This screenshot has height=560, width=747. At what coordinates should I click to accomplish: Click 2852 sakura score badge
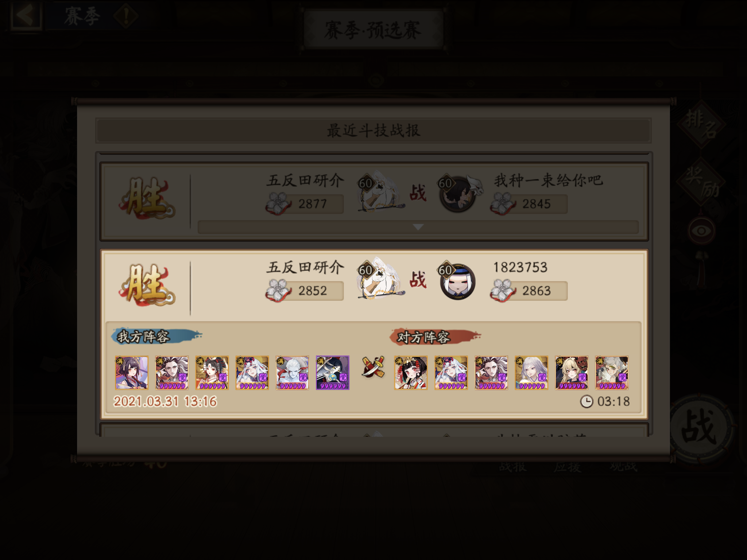pyautogui.click(x=305, y=291)
